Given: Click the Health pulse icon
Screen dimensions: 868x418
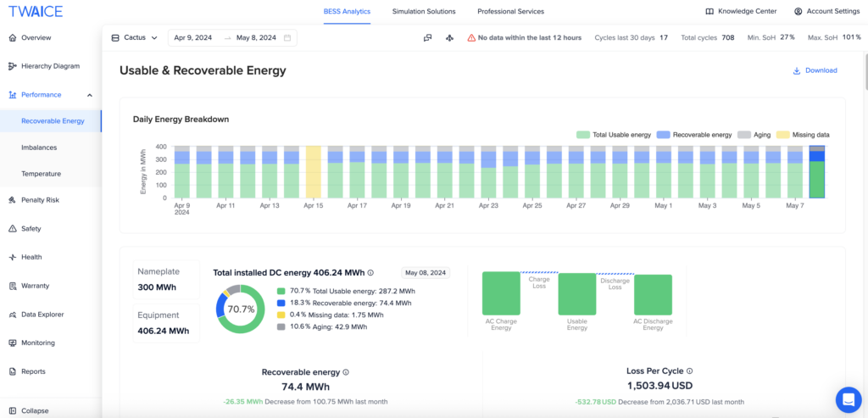Looking at the screenshot, I should pyautogui.click(x=13, y=257).
